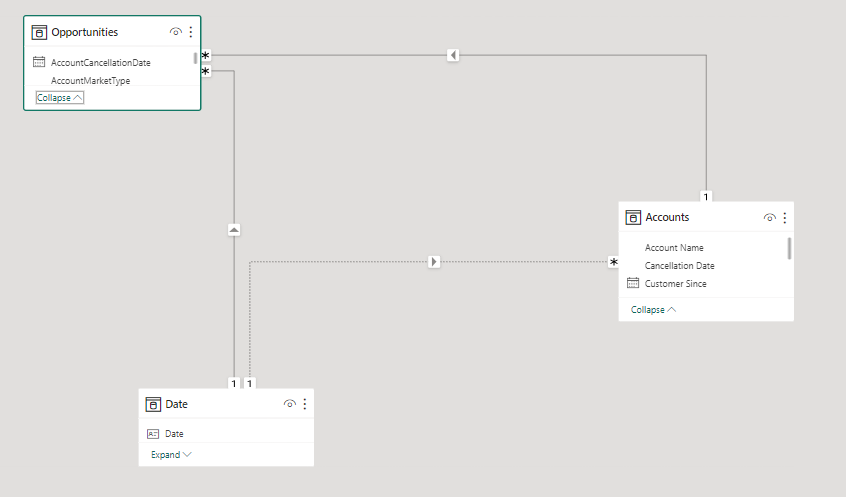Click the upper many marker on Opportunities

[x=206, y=55]
